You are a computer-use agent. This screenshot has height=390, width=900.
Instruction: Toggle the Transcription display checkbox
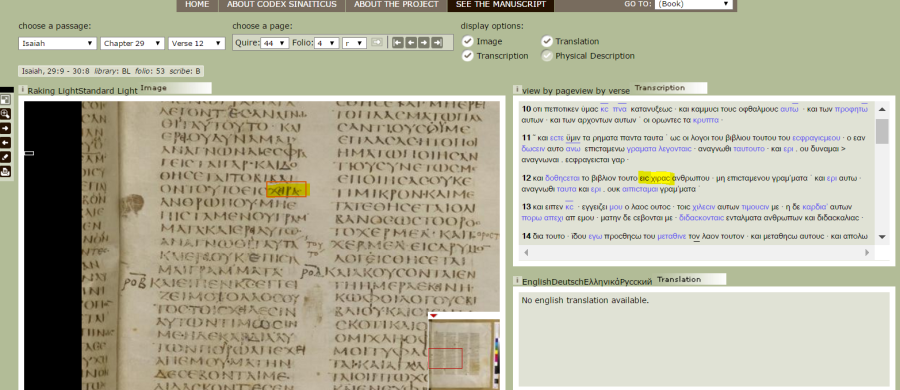tap(468, 56)
